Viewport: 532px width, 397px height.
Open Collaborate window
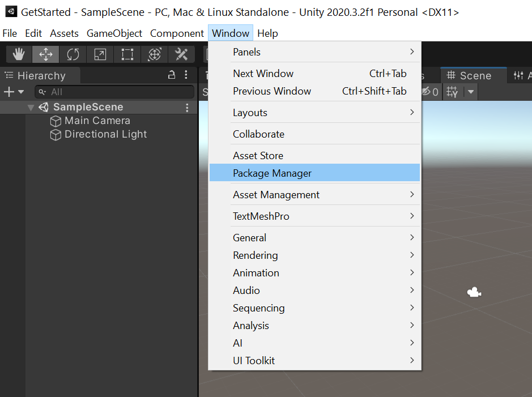tap(314, 134)
